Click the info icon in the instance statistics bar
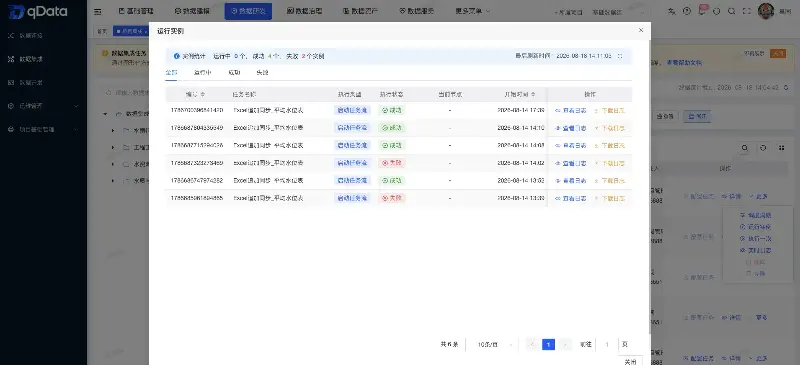This screenshot has width=800, height=365. (177, 56)
